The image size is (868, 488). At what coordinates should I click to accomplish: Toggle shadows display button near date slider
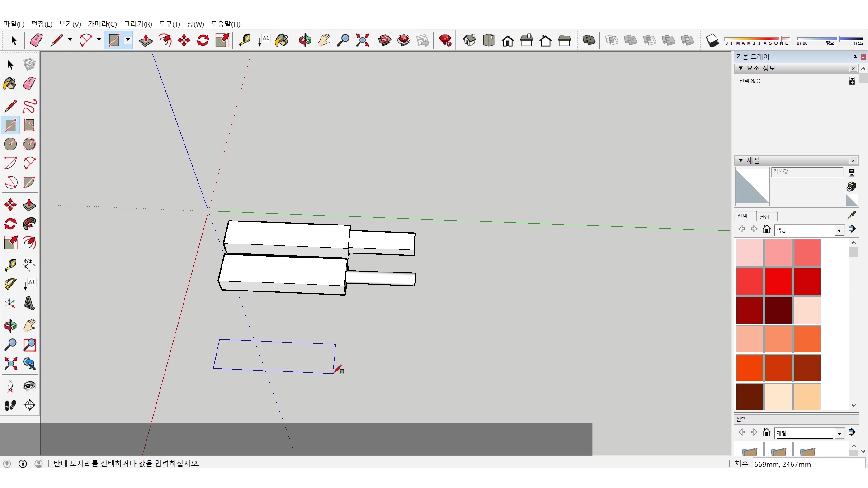[712, 41]
